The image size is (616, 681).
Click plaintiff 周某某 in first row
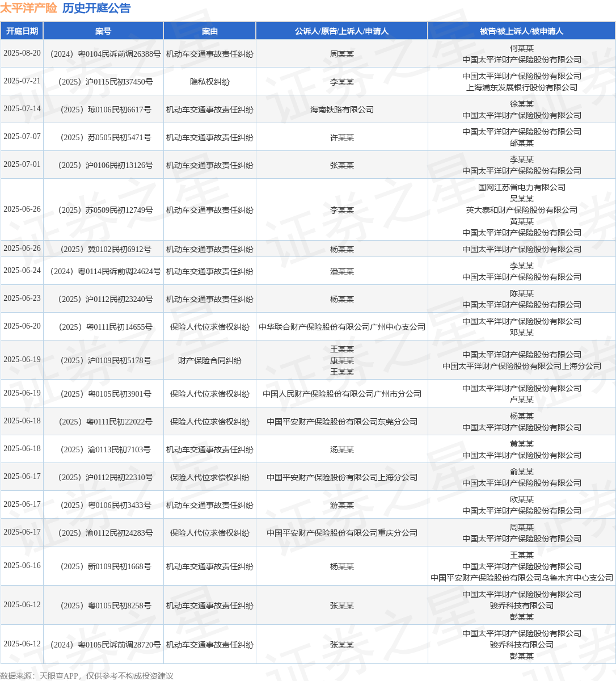pyautogui.click(x=342, y=54)
